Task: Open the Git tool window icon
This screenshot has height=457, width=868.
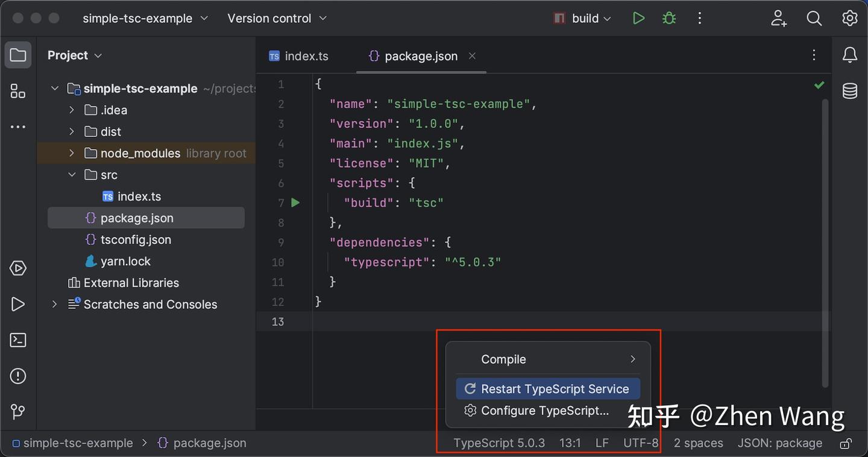Action: pyautogui.click(x=18, y=412)
